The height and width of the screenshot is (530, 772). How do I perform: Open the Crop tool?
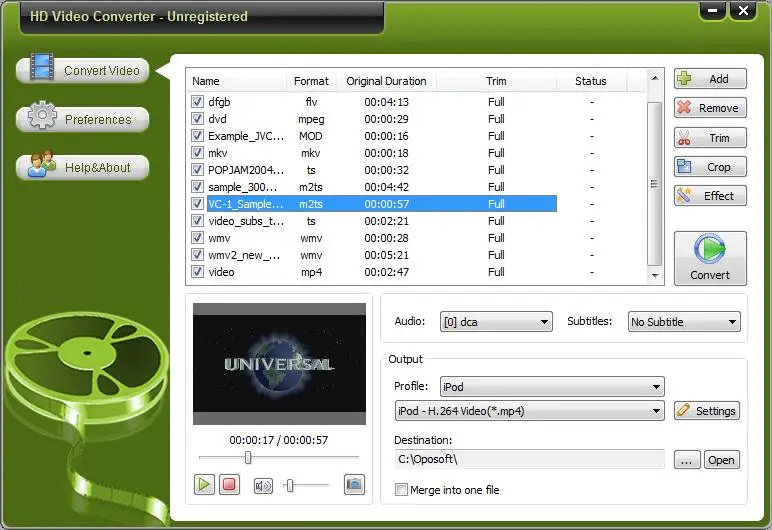tap(710, 167)
